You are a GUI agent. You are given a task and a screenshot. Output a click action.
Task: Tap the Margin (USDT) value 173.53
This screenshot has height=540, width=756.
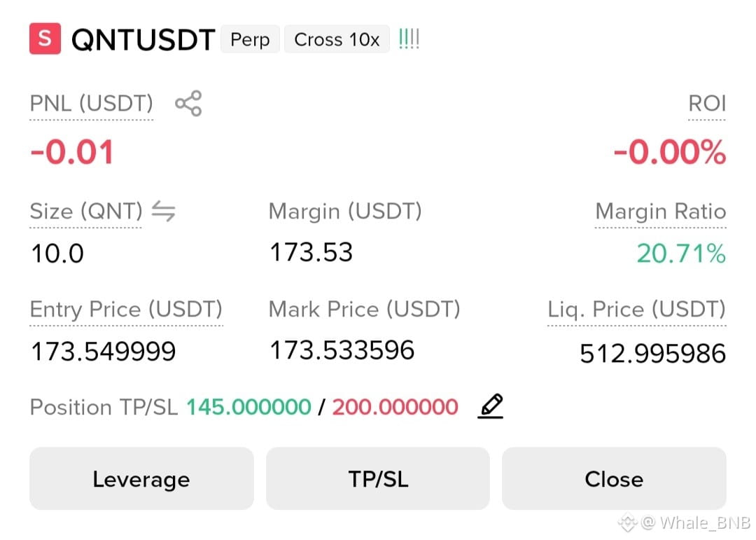coord(311,252)
